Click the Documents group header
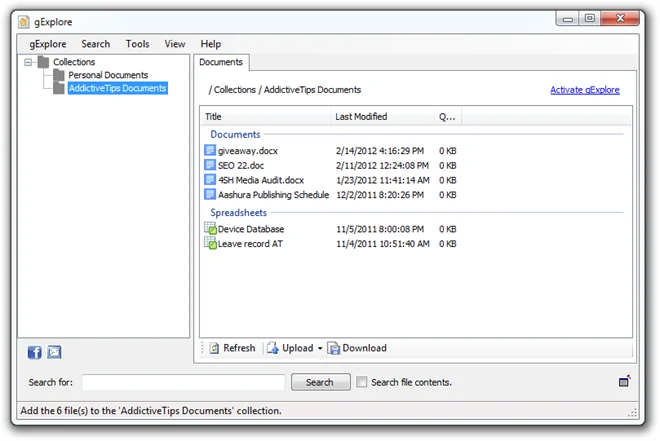The width and height of the screenshot is (660, 441). (x=235, y=134)
